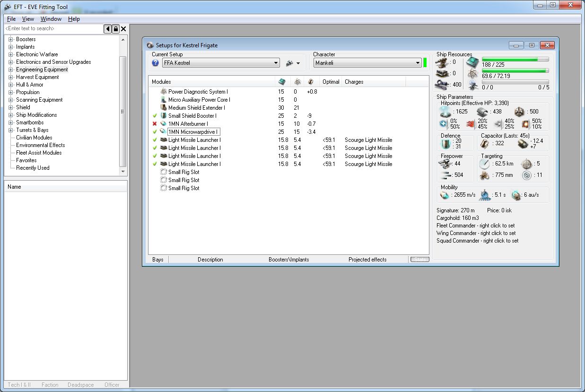Switch to the Bays tab

click(x=158, y=260)
